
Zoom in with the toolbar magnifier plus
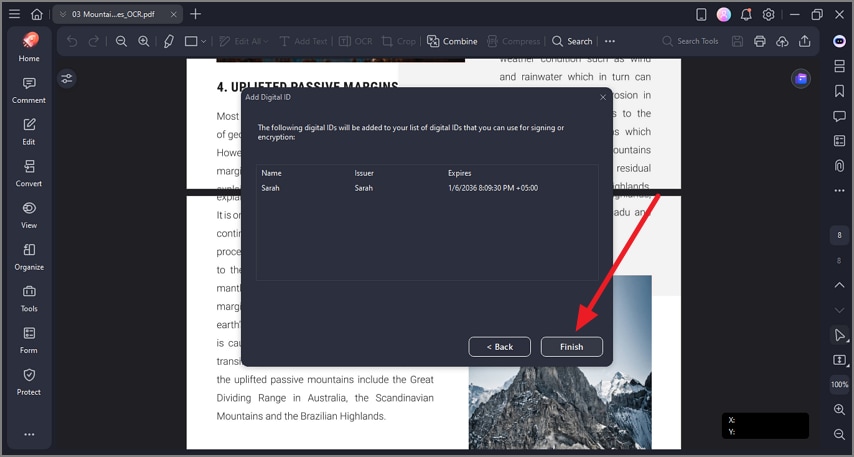click(x=143, y=41)
